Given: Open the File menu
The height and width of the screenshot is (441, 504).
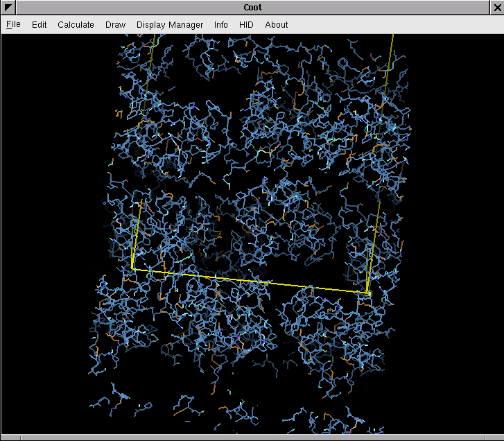Looking at the screenshot, I should tap(13, 24).
